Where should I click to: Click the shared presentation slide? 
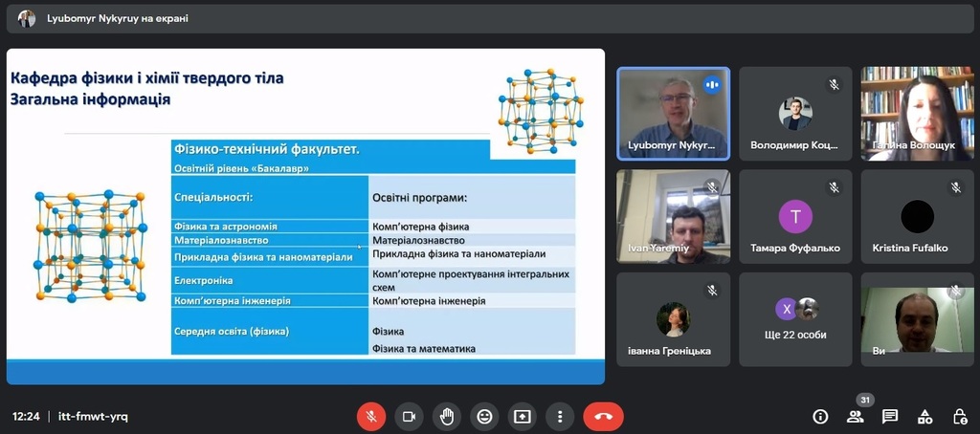(x=305, y=217)
